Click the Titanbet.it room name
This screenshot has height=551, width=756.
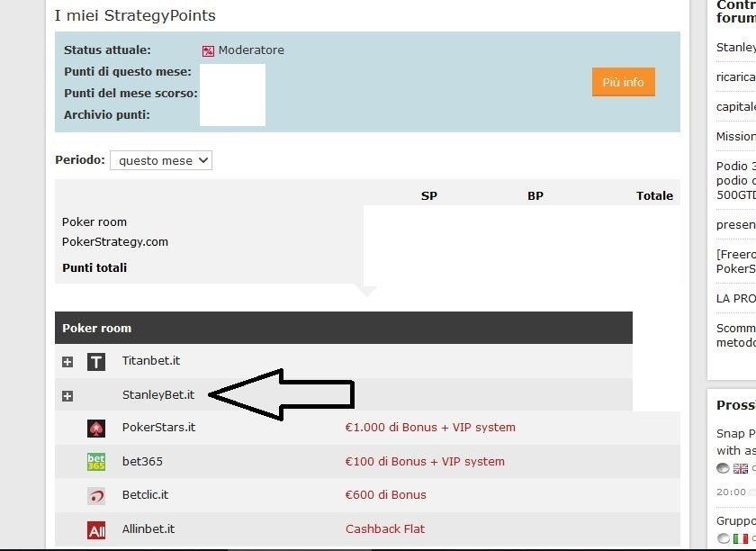point(151,360)
